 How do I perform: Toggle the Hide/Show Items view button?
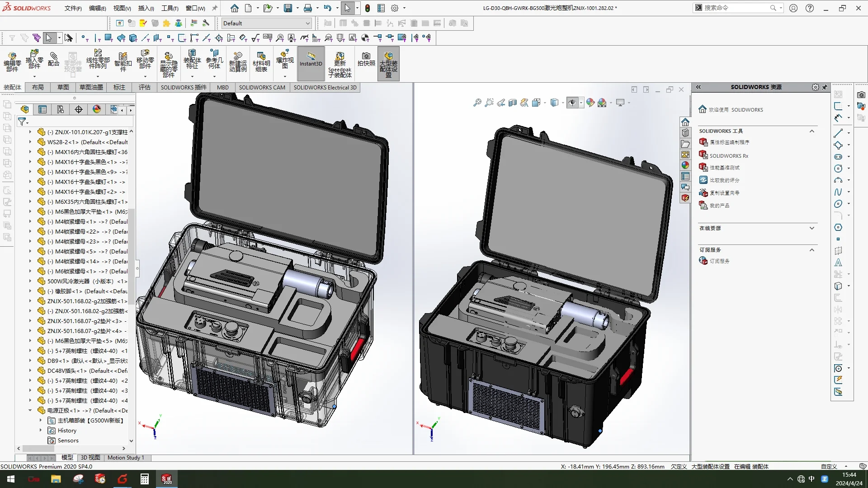(572, 103)
